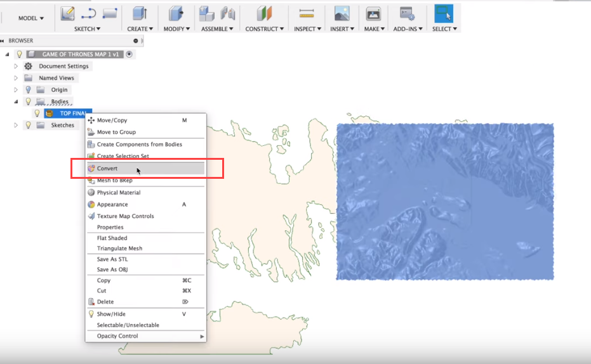Choose Move to Group in the context menu
The width and height of the screenshot is (591, 364).
click(145, 132)
